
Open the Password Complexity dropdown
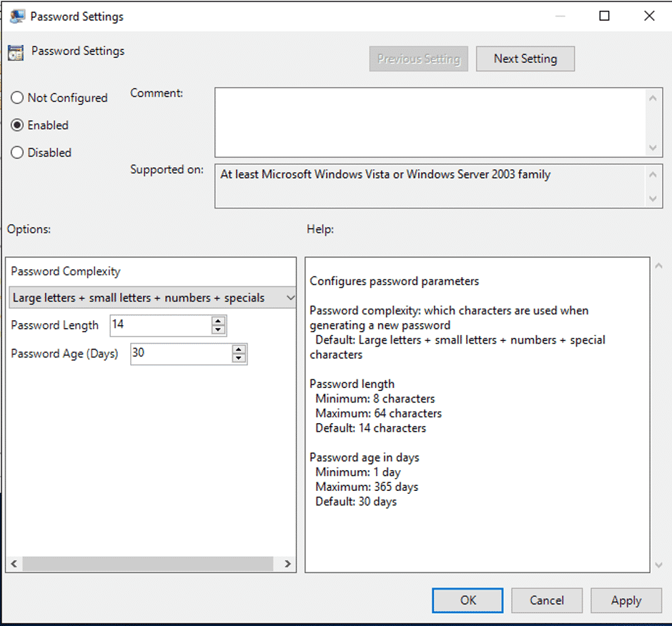click(290, 297)
